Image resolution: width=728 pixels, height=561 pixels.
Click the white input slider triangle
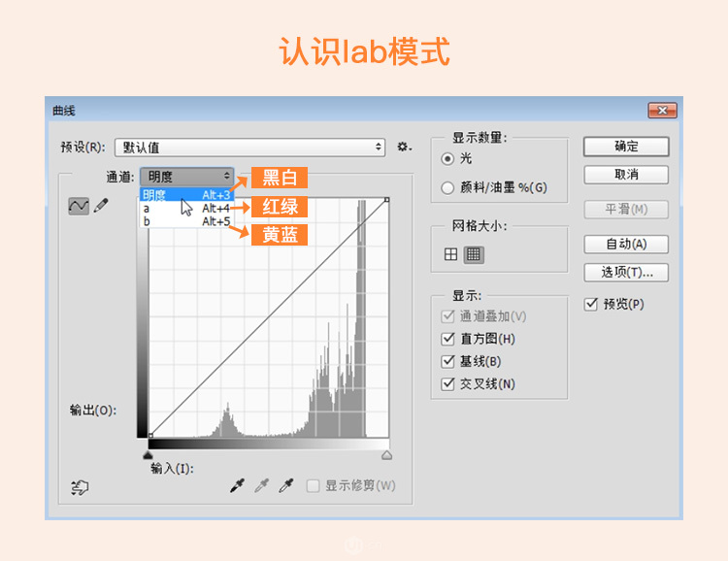(386, 455)
